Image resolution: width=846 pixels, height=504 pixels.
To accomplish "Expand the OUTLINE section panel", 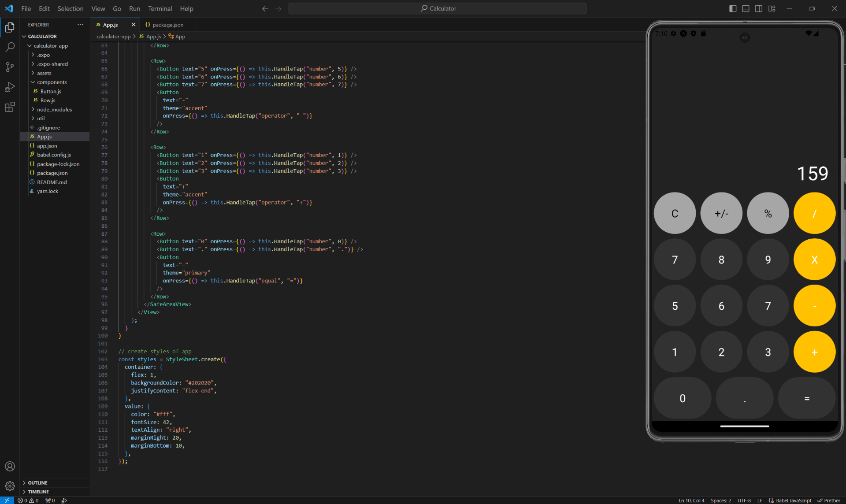I will pos(24,482).
